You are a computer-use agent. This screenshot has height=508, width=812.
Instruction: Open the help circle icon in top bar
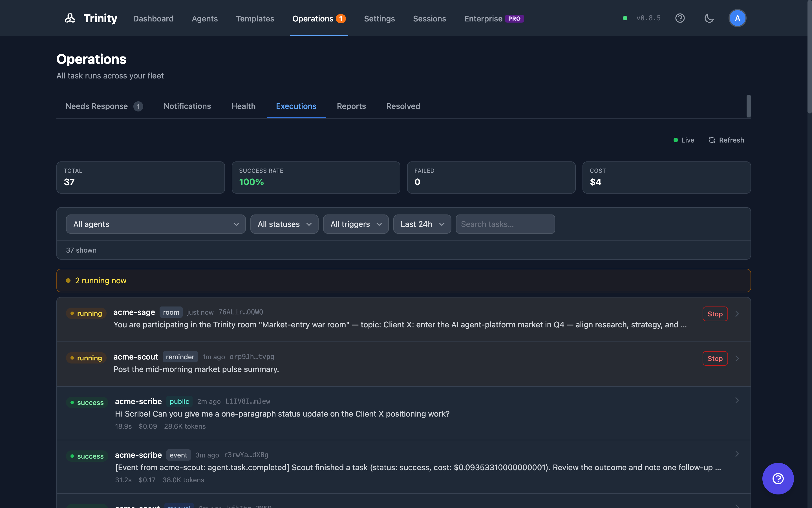[680, 18]
